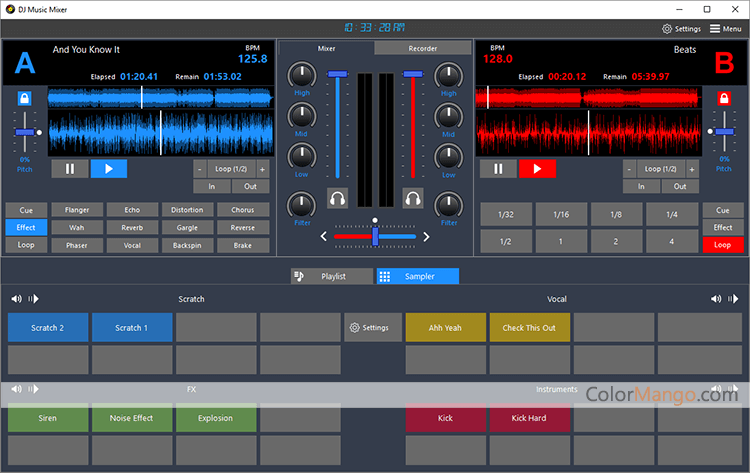
Task: Toggle deck A blue pitch lock
Action: click(24, 99)
